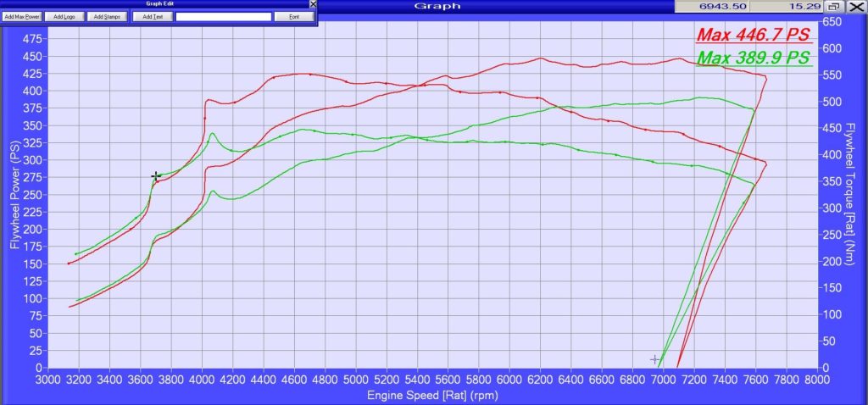
Task: Close the Graph Edit toolbar panel
Action: pos(312,4)
